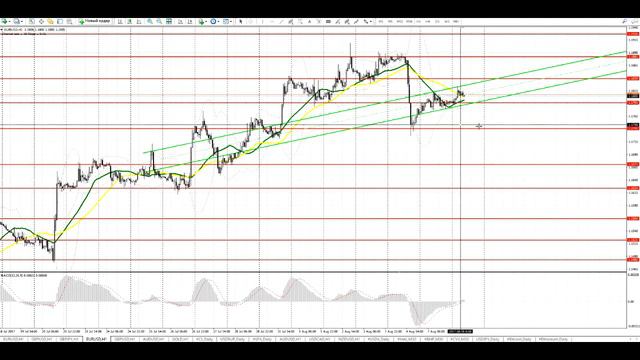Switch to the D1 timeframe
The image size is (640, 360).
(437, 21)
